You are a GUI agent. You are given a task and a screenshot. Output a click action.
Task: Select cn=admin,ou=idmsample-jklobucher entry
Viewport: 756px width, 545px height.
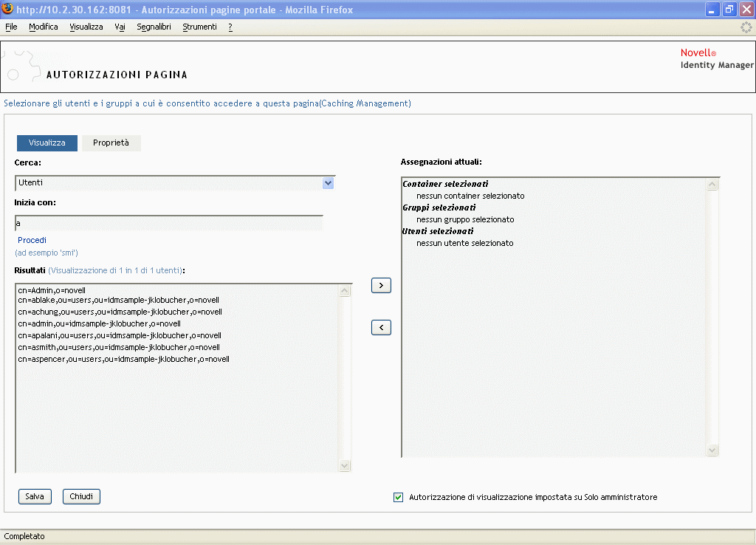pyautogui.click(x=100, y=323)
